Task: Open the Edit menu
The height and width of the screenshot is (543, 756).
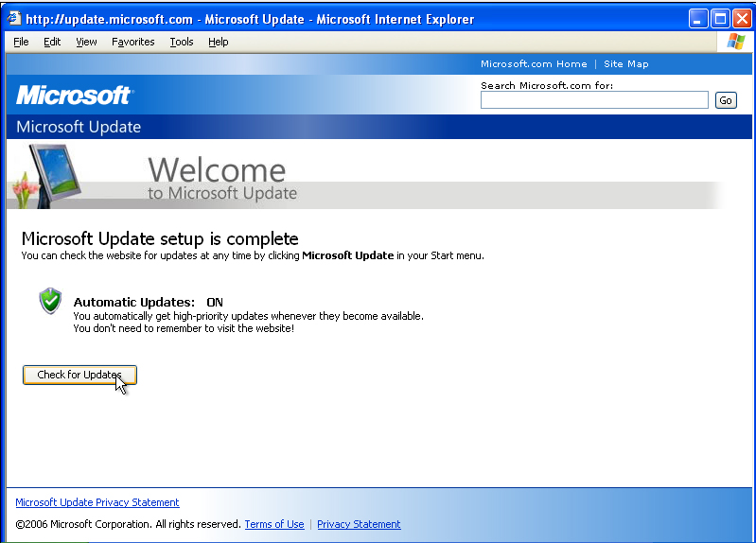Action: tap(52, 42)
